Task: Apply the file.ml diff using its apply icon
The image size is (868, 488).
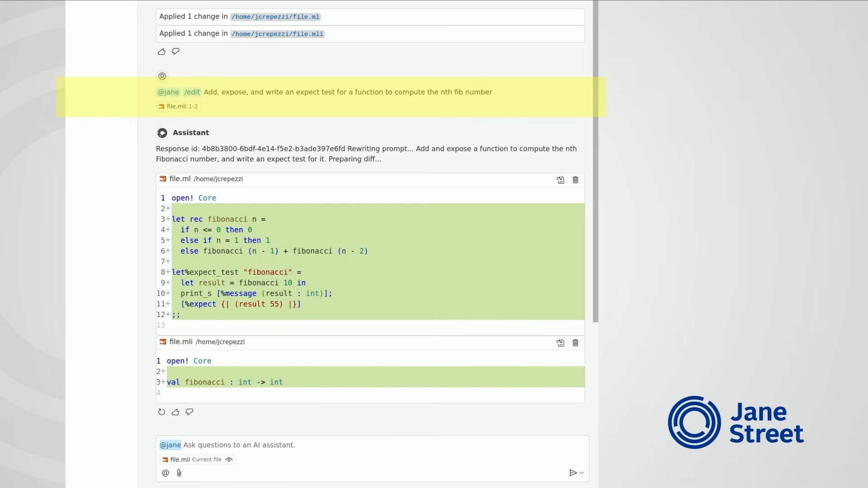Action: click(561, 180)
